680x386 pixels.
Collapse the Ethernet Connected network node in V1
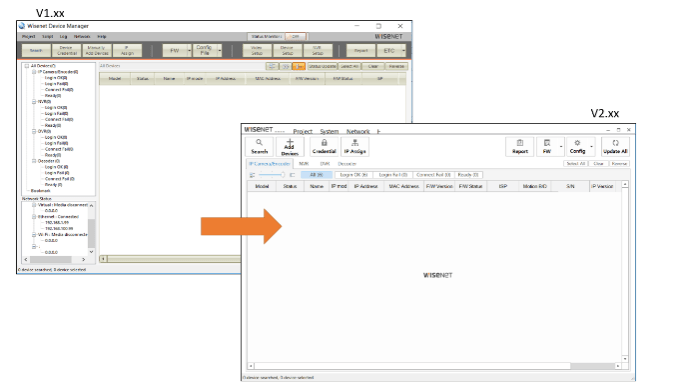(34, 216)
